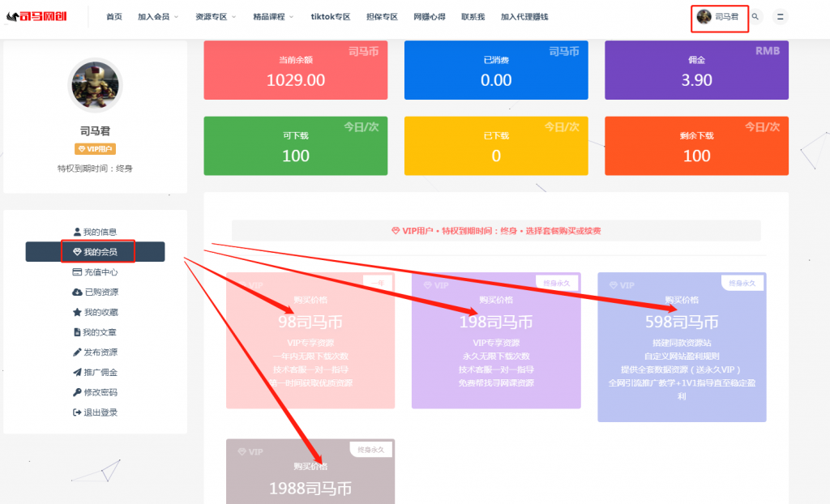Open 我的收藏 favorites list
This screenshot has height=504, width=830.
(95, 312)
